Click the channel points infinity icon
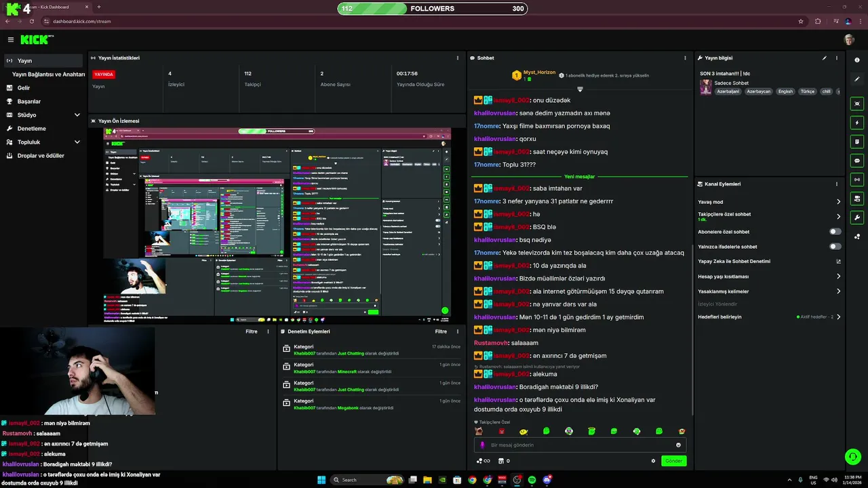868x488 pixels. coord(483,461)
